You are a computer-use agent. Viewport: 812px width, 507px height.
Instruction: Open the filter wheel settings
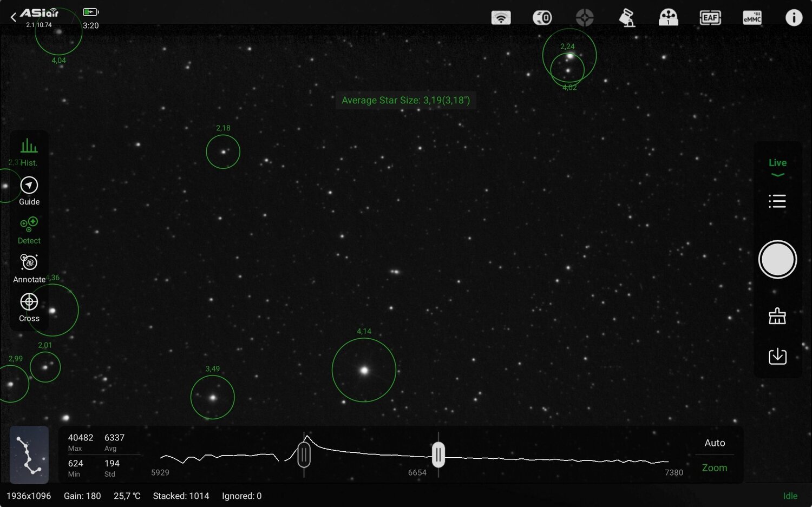point(669,17)
